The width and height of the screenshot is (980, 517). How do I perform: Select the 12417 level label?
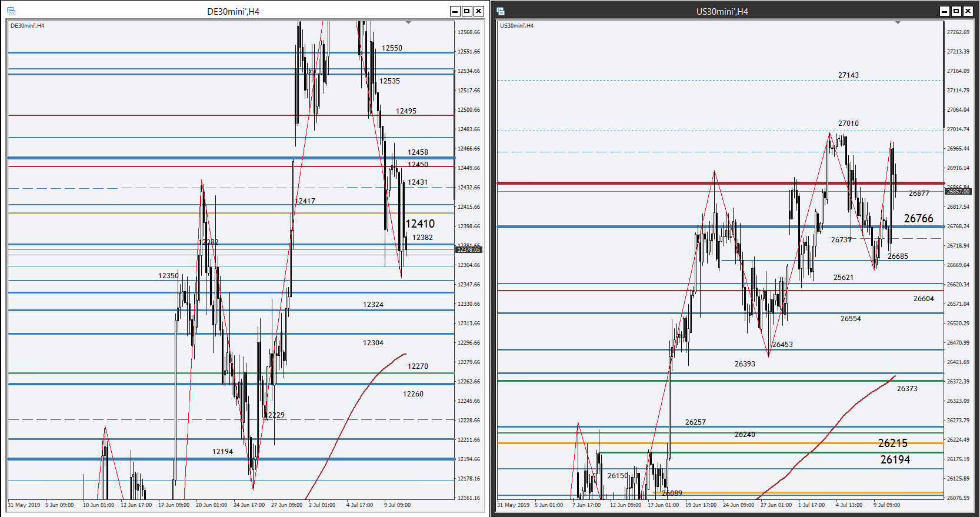pyautogui.click(x=305, y=201)
